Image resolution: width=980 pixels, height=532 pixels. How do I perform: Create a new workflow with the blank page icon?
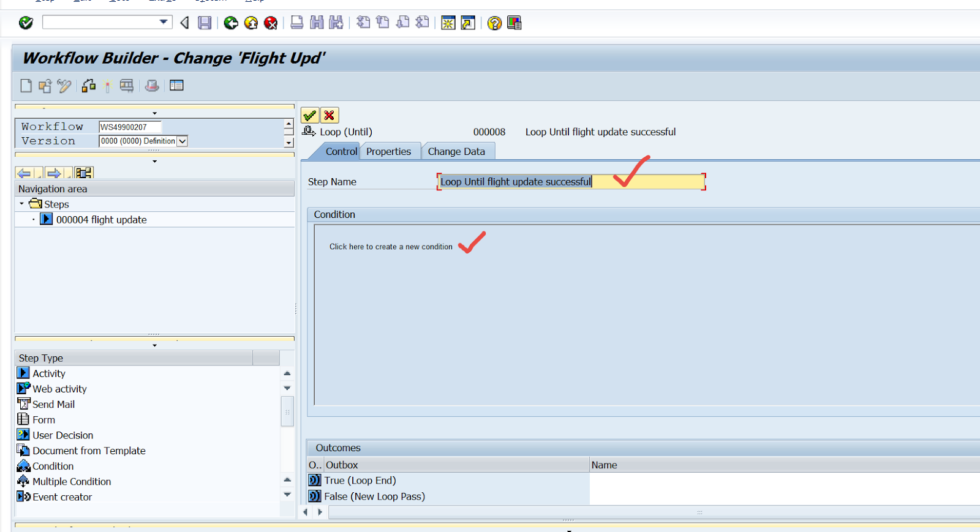pyautogui.click(x=26, y=86)
